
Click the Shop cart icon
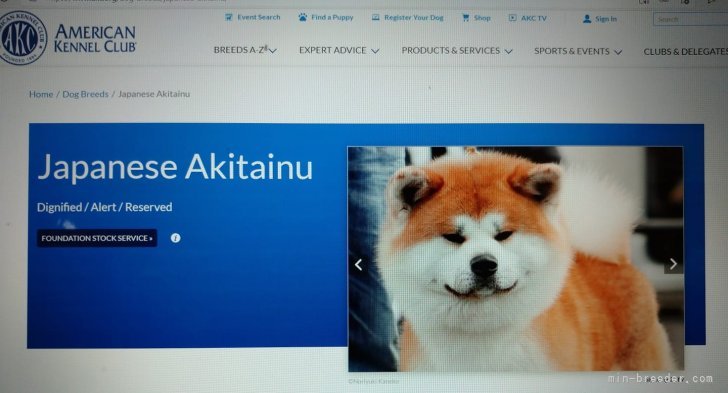pyautogui.click(x=466, y=18)
